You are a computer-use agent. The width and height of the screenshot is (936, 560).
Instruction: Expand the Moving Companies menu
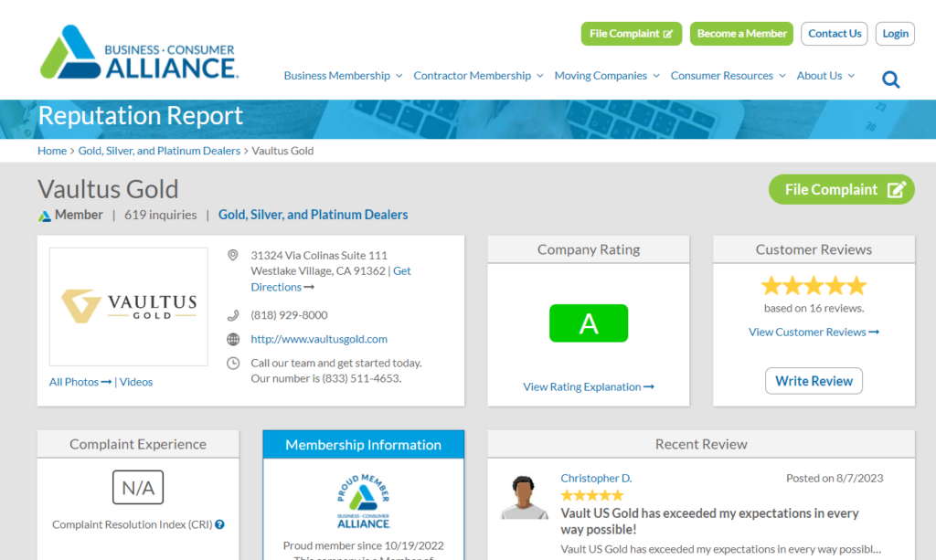[607, 76]
